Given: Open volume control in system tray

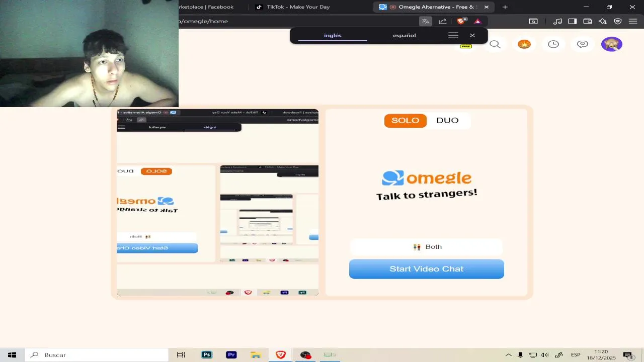Looking at the screenshot, I should pyautogui.click(x=544, y=355).
